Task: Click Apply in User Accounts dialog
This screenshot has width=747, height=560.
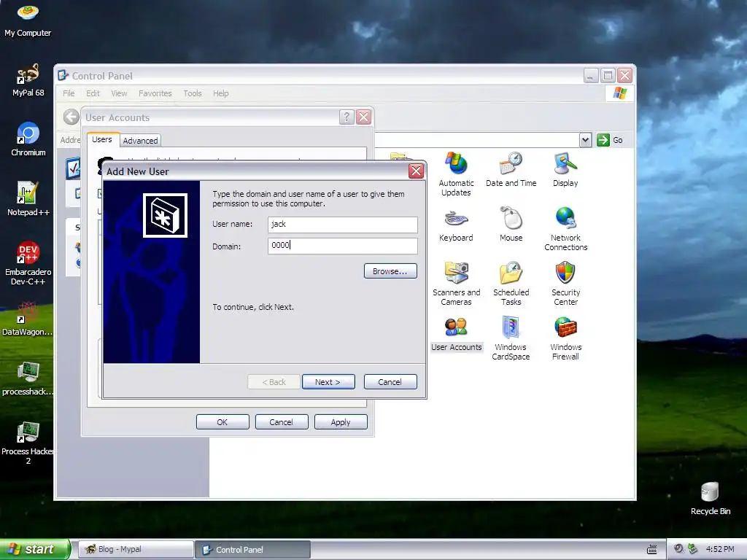Action: click(341, 422)
